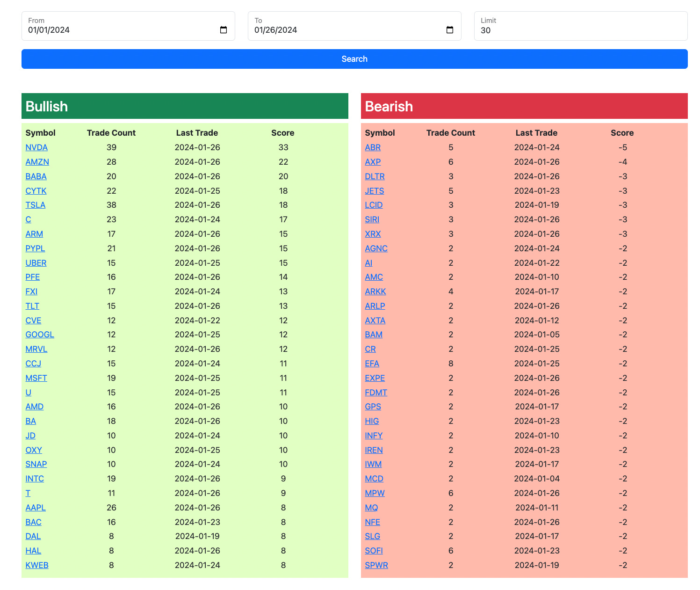Open the AMC symbol link
The width and height of the screenshot is (700, 590).
pos(374,277)
